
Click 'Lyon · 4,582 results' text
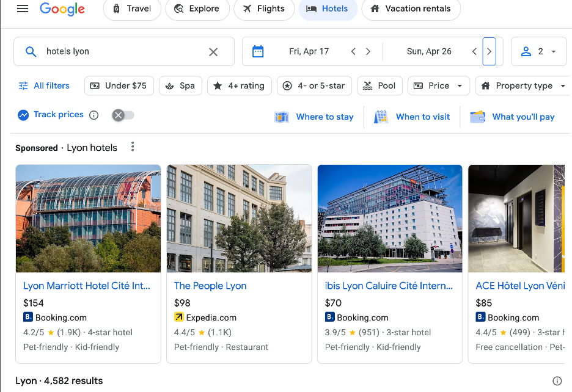click(59, 380)
